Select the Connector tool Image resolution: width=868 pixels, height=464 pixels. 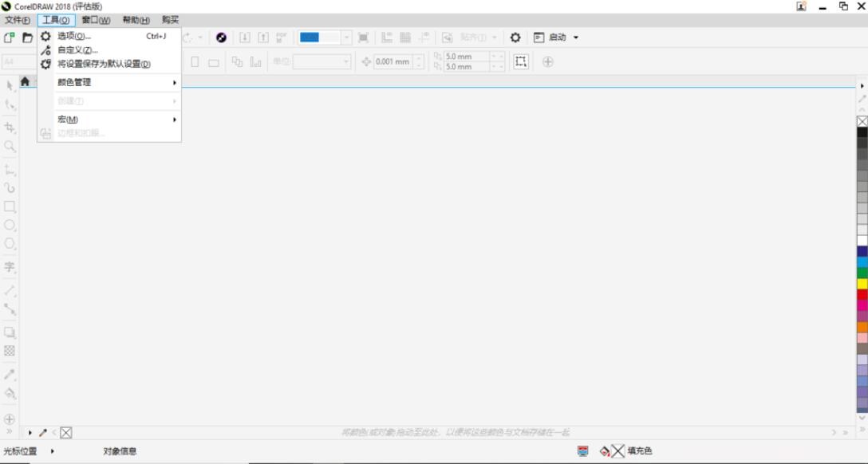point(10,309)
